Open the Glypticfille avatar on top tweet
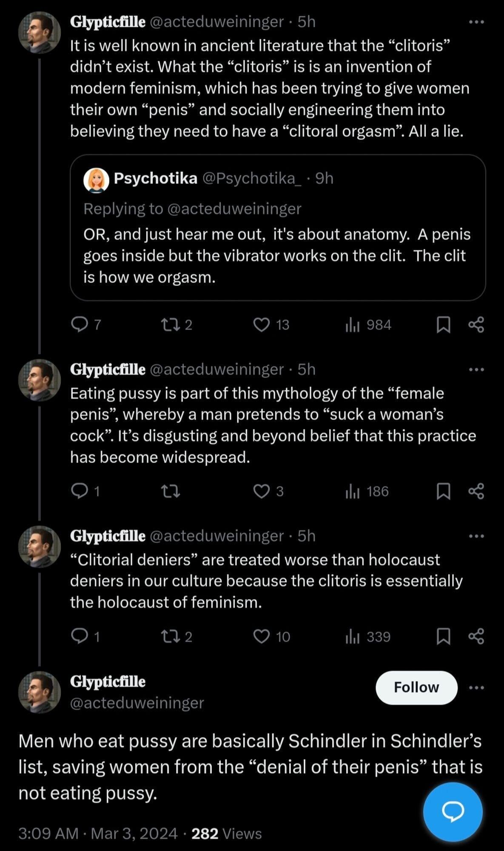This screenshot has height=851, width=504. (x=40, y=32)
